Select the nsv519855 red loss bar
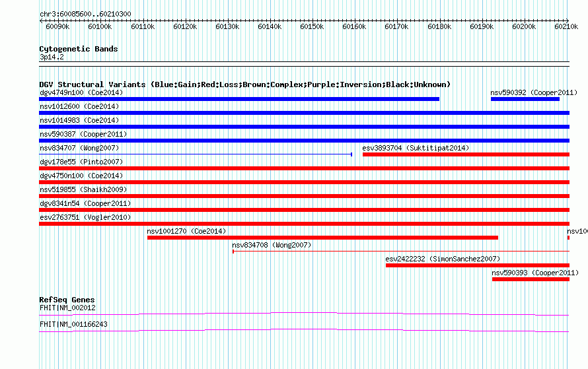The image size is (588, 369). pyautogui.click(x=304, y=196)
